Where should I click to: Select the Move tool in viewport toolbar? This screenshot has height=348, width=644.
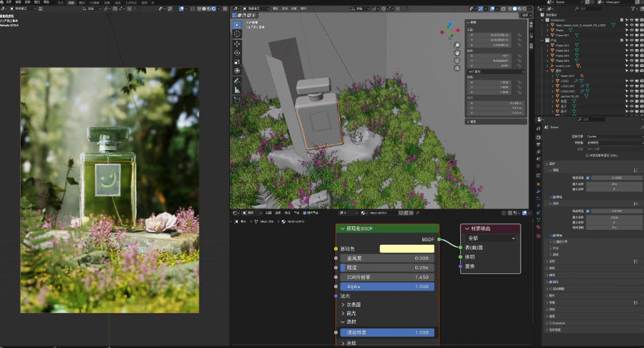click(237, 43)
